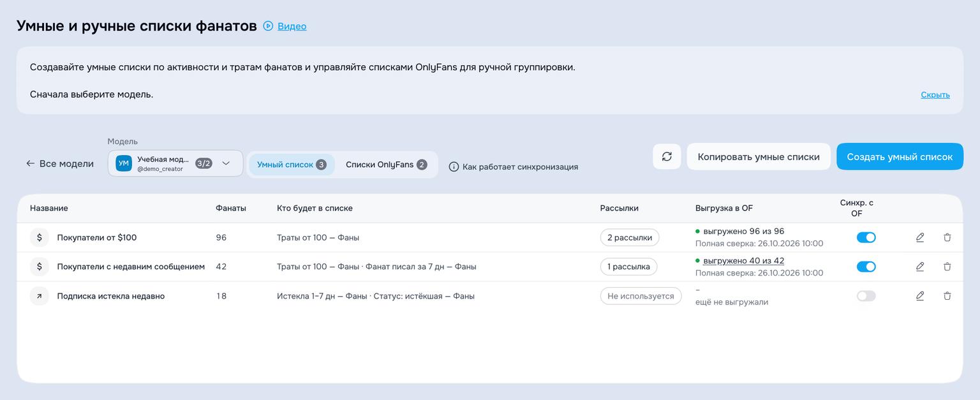
Task: Click "Покупатели с недавним сообщением" list name
Action: [131, 267]
